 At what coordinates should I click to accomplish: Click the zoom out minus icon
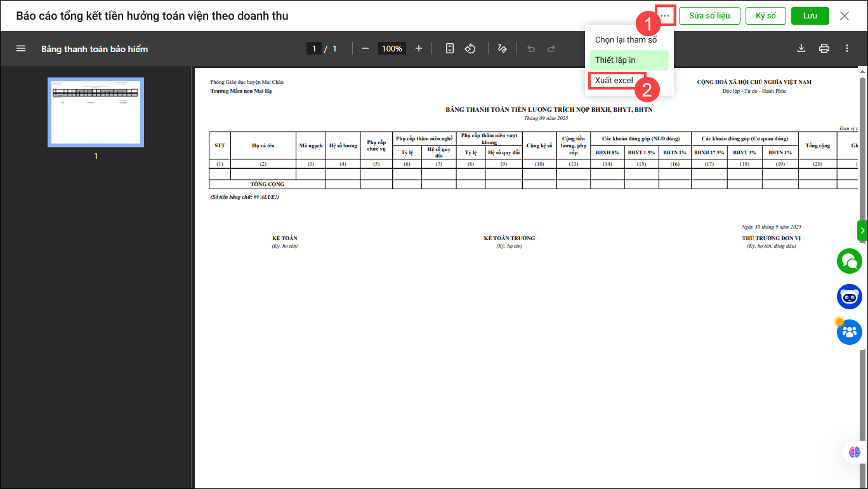pos(365,48)
